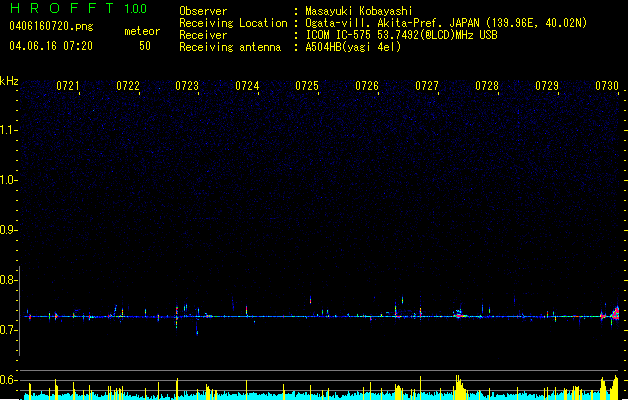Click the 1.1 kHz axis label
The height and width of the screenshot is (400, 629).
[8, 130]
